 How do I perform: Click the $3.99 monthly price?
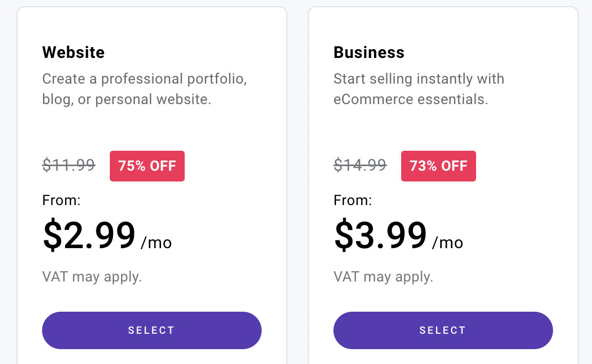pos(381,236)
